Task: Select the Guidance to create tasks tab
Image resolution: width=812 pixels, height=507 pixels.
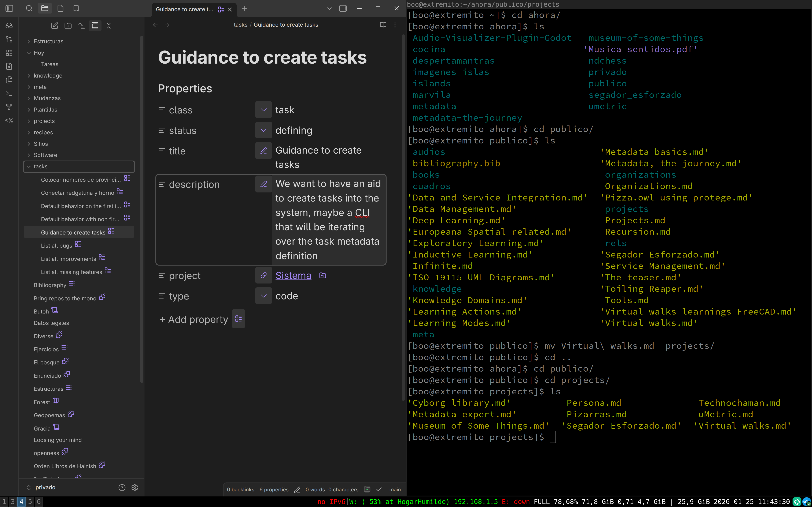Action: (184, 9)
